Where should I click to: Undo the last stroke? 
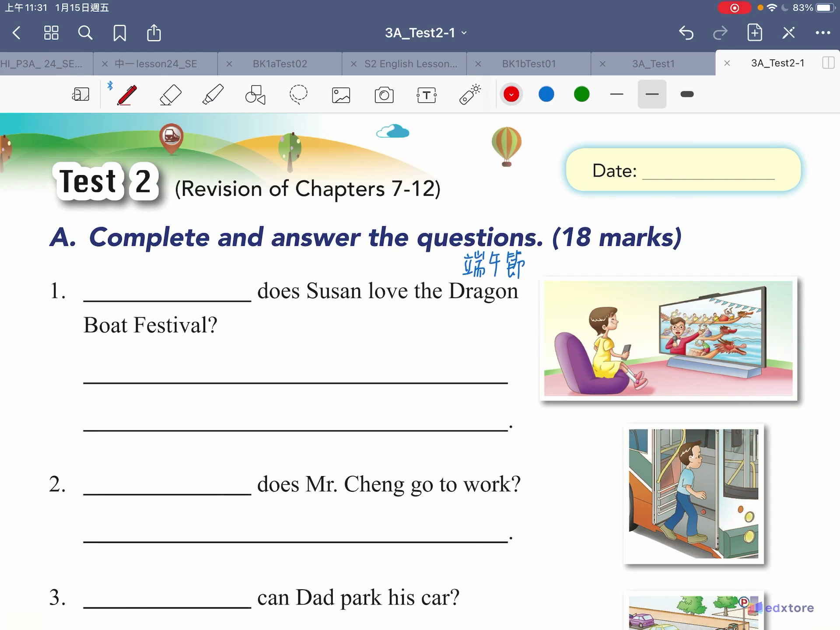coord(686,33)
